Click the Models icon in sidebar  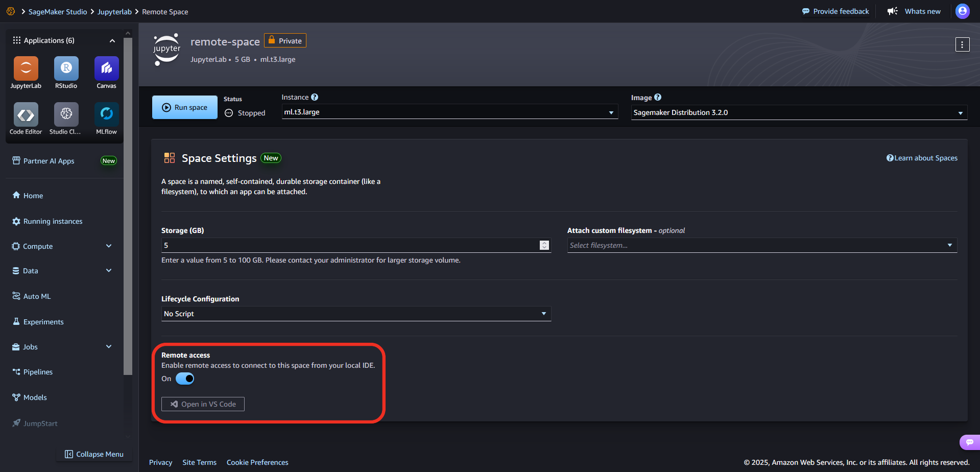(x=16, y=397)
